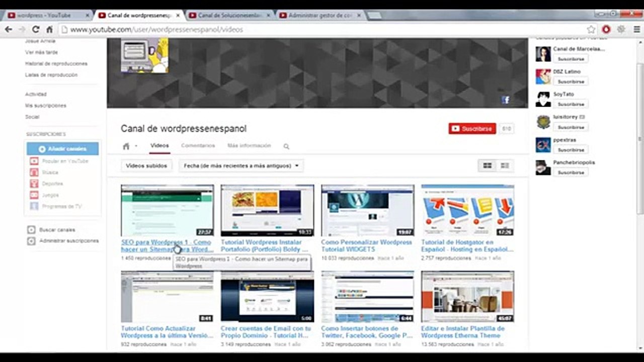The image size is (644, 362).
Task: Reload the page with refresh icon
Action: [x=36, y=30]
